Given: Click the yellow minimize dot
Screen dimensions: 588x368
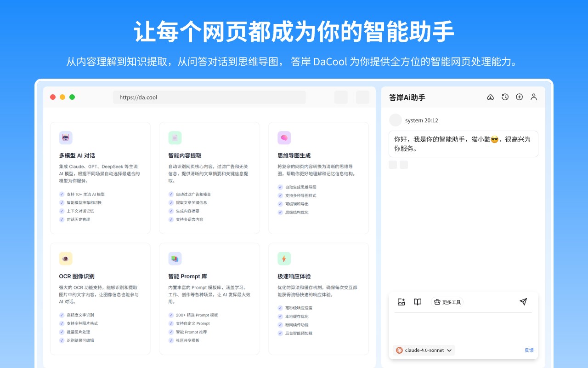Looking at the screenshot, I should (62, 97).
